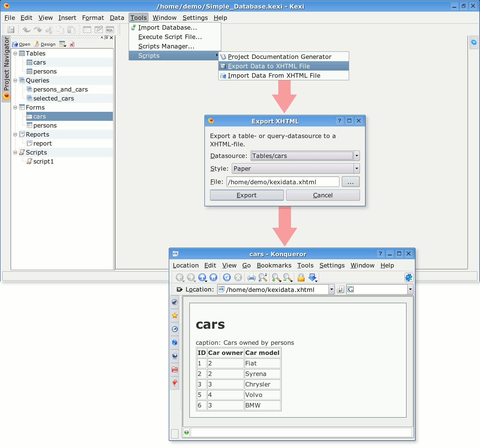The height and width of the screenshot is (448, 480).
Task: Click the File path input field
Action: [x=283, y=182]
